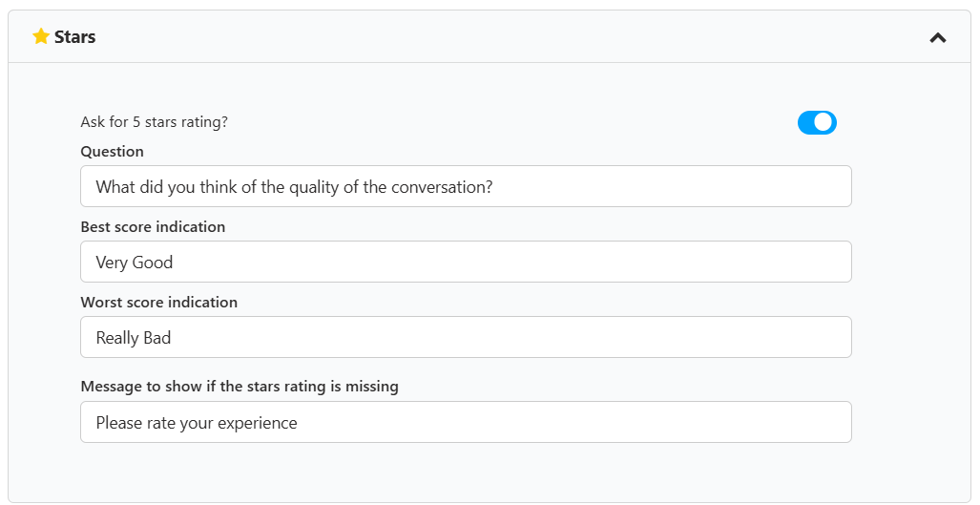Click the 'Ask for 5 stars rating?' label
980x505 pixels.
pyautogui.click(x=154, y=122)
